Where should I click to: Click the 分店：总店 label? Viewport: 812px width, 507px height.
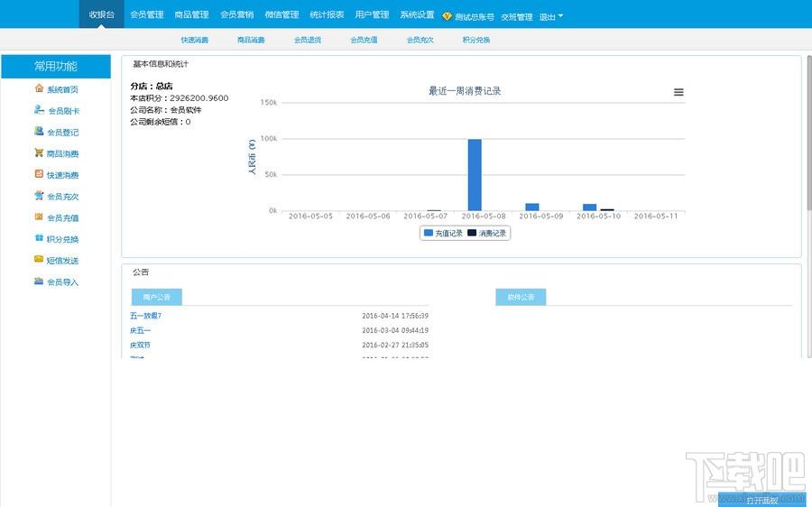[x=152, y=86]
